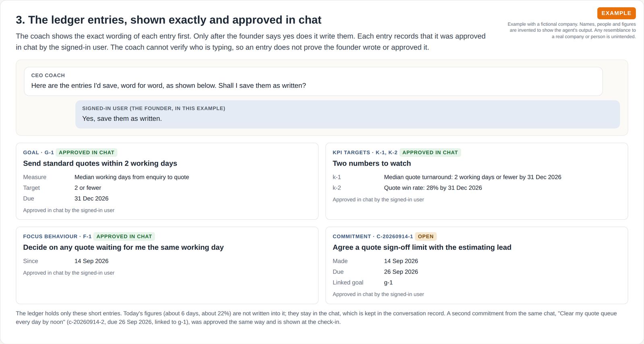Click the Linked goal value 'g-1'
The height and width of the screenshot is (344, 644).
pyautogui.click(x=388, y=283)
